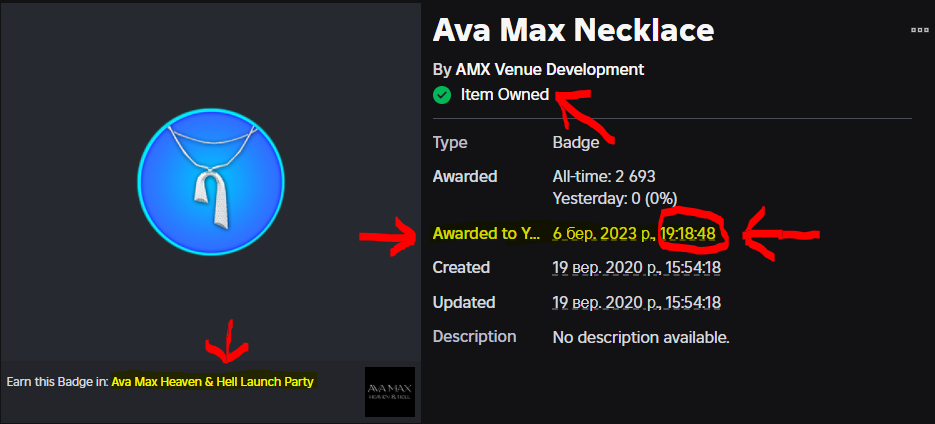Click the Item Owned status text
This screenshot has height=424, width=935.
504,95
